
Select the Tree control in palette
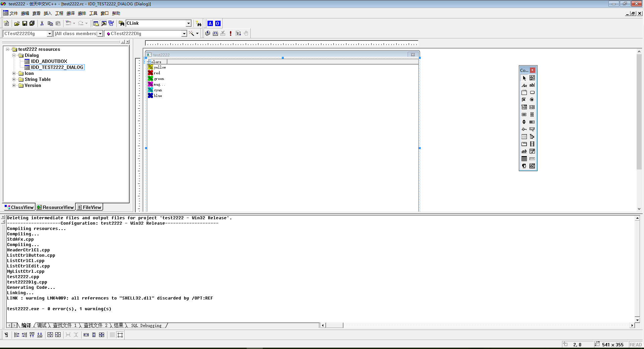pos(532,137)
